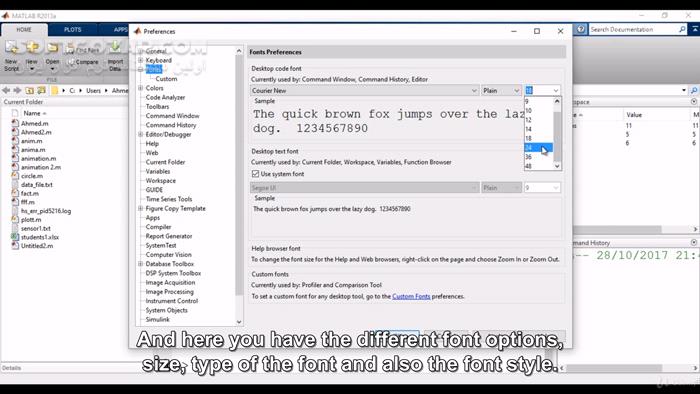
Task: Click the Import Data icon
Action: (115, 47)
